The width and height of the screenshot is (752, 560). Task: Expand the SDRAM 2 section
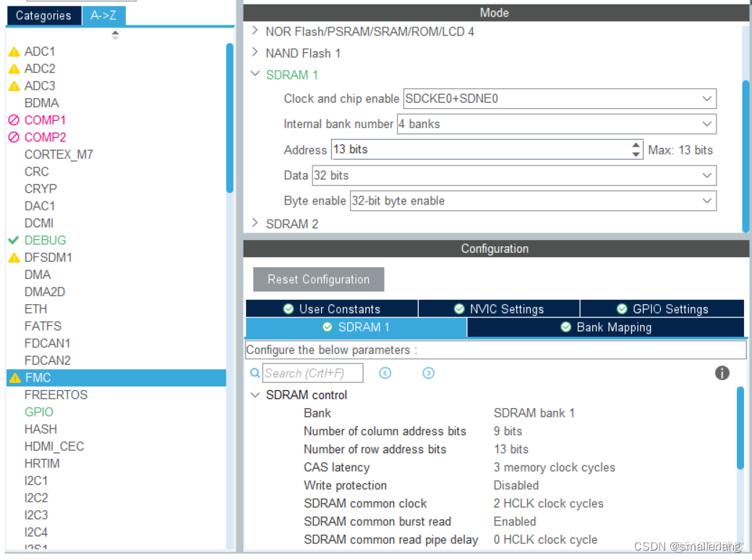[255, 224]
